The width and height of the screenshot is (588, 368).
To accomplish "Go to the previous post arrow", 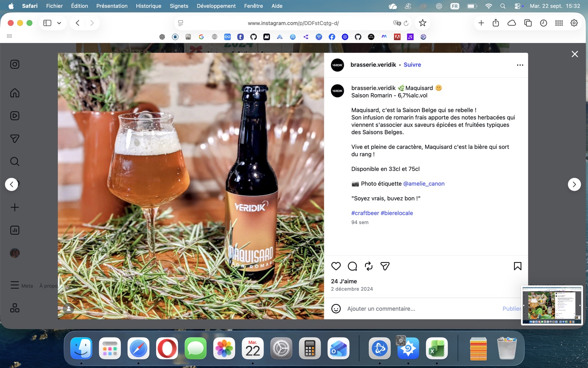I will click(11, 184).
